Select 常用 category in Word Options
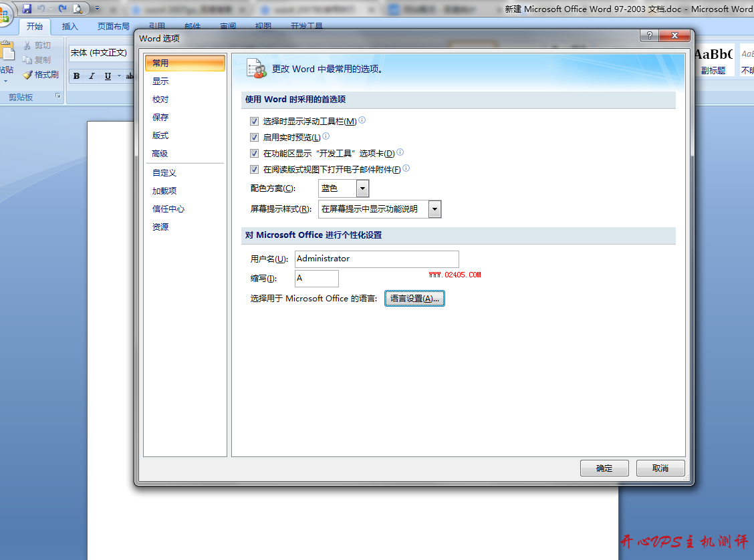The width and height of the screenshot is (754, 560). pos(184,63)
